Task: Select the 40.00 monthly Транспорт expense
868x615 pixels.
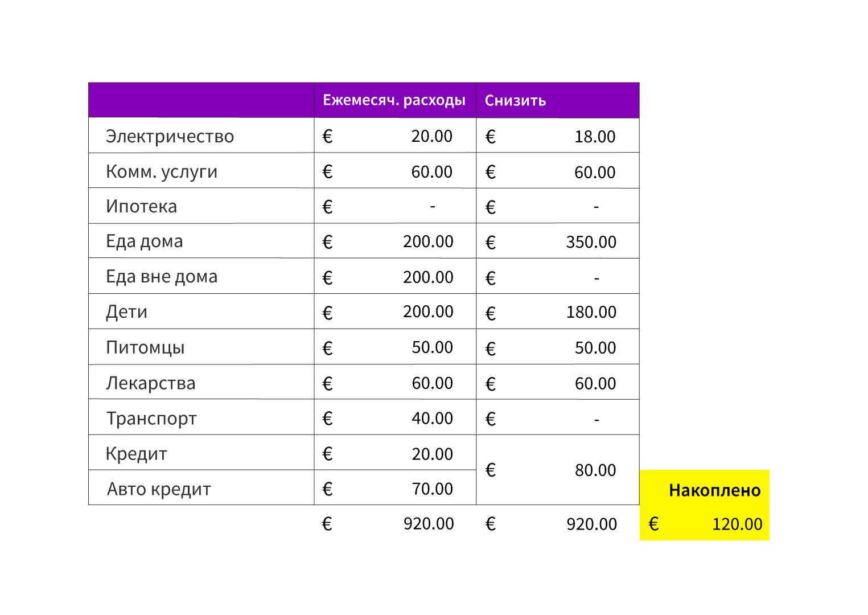Action: point(432,419)
